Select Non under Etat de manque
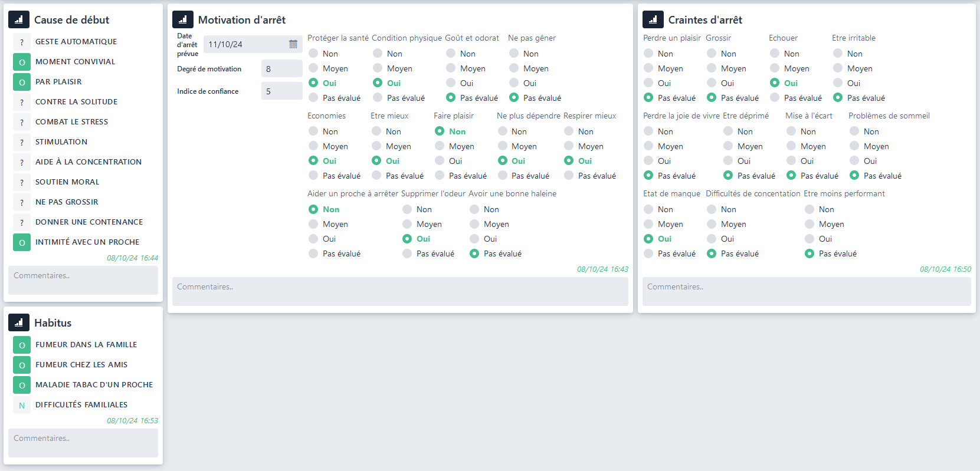 (648, 209)
